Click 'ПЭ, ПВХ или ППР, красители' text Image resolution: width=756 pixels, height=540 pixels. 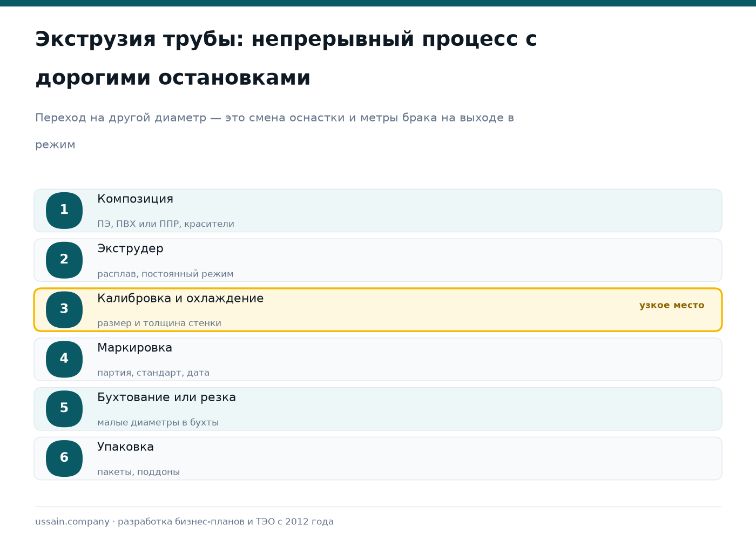(x=166, y=224)
